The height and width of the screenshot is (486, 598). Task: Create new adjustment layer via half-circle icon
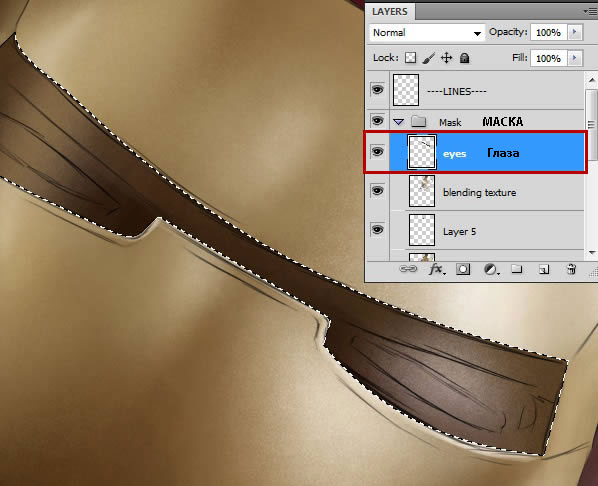coord(491,269)
